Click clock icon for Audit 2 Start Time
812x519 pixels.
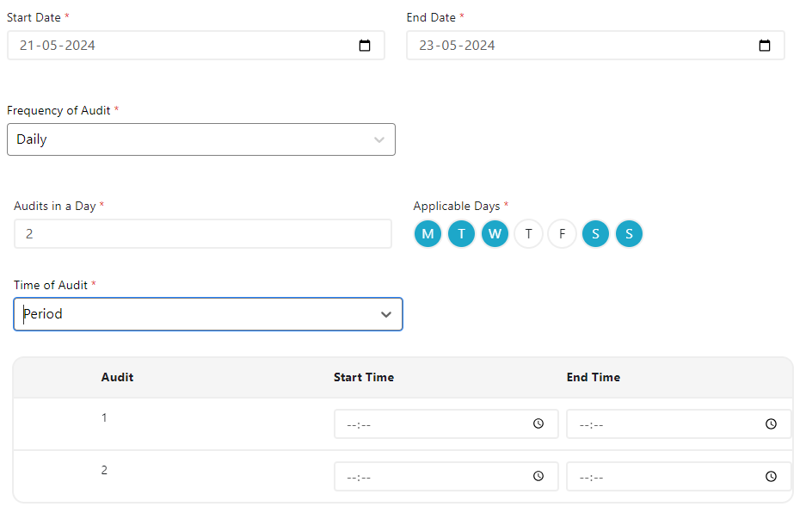point(538,476)
